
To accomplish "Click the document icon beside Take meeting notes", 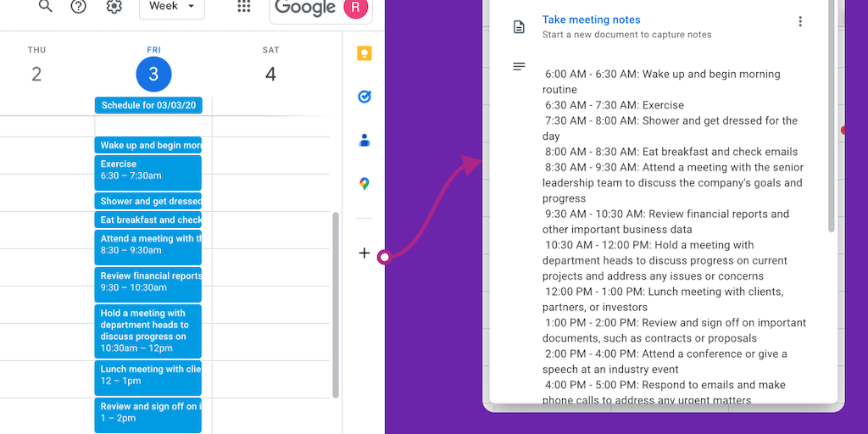I will click(520, 26).
